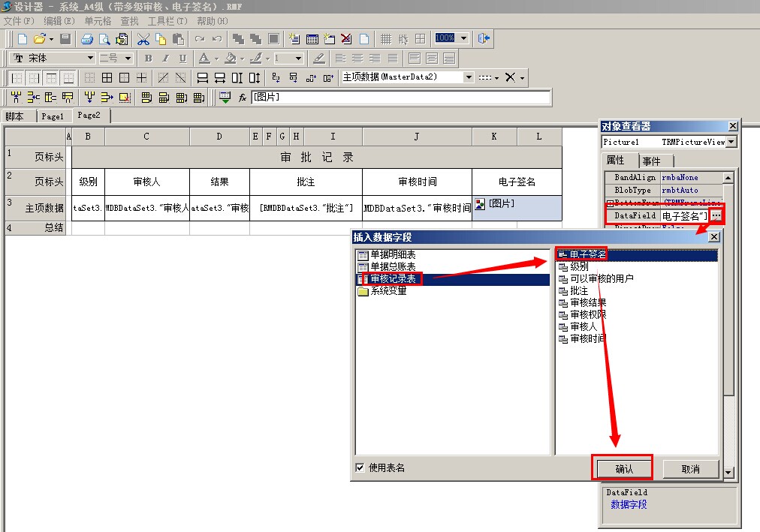Switch to the Page1 tab
The width and height of the screenshot is (760, 532).
point(53,116)
